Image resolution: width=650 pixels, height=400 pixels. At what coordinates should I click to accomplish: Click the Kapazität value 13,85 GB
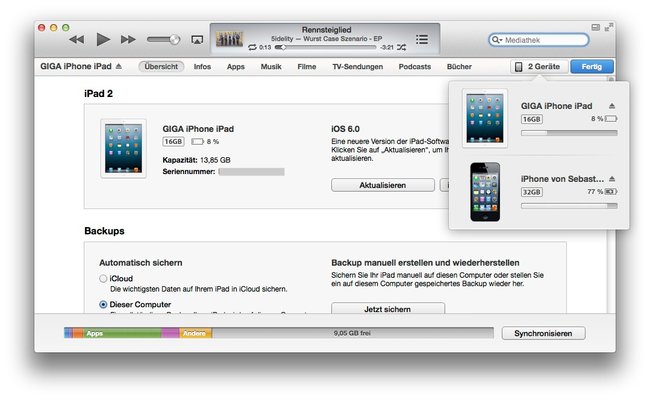click(215, 160)
